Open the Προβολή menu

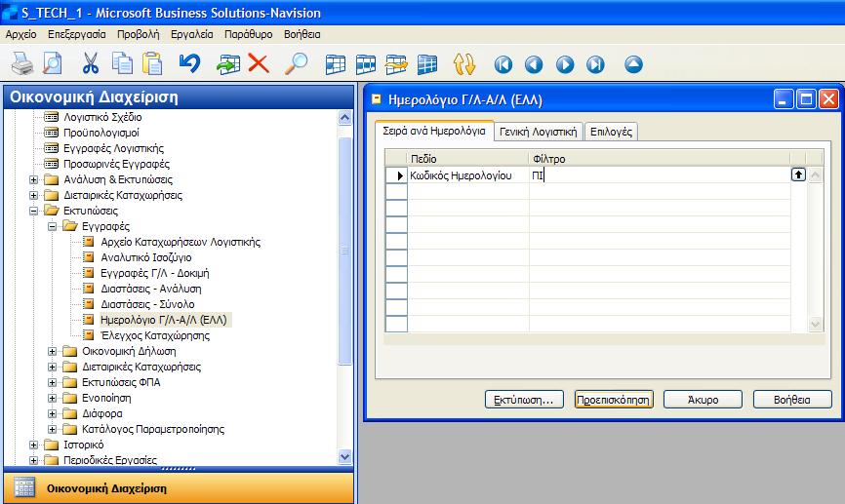pyautogui.click(x=138, y=34)
